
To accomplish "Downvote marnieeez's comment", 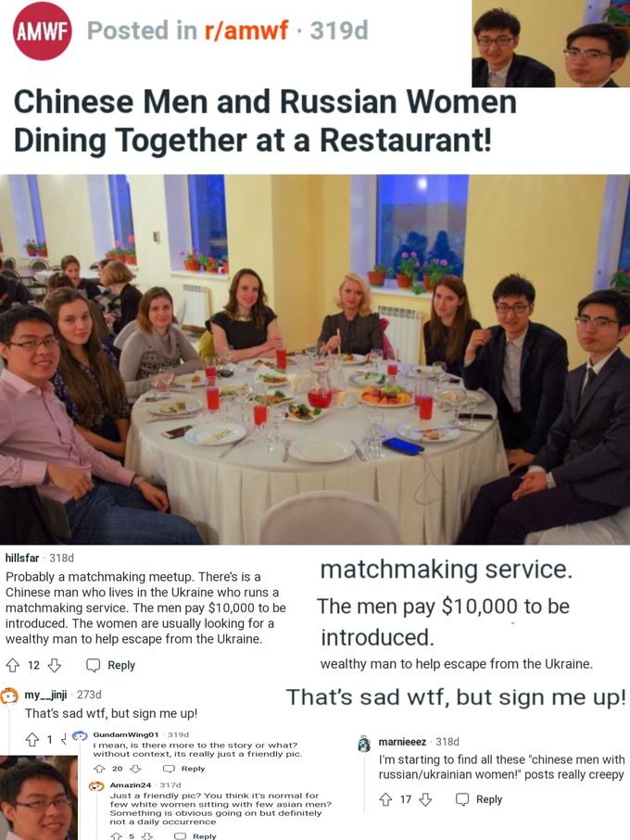I will (x=425, y=800).
